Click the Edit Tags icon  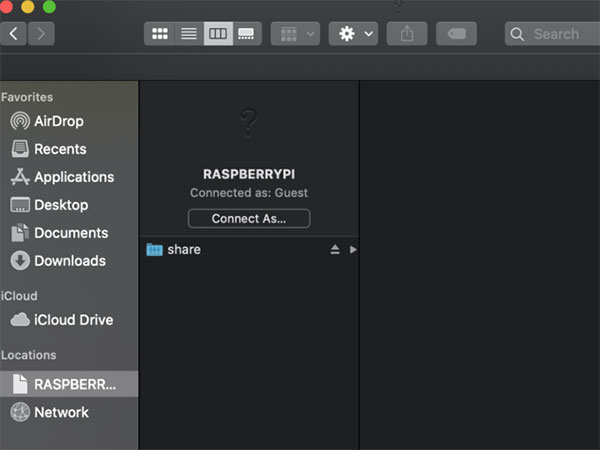pos(456,34)
